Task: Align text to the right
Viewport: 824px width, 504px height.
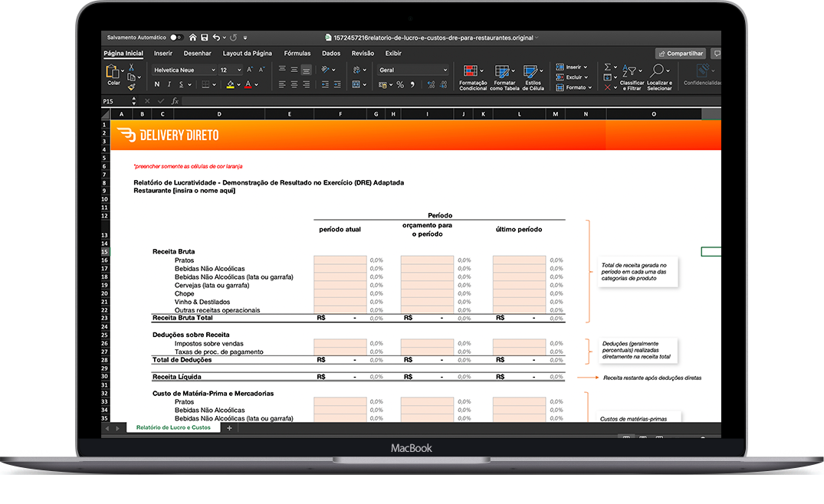Action: [307, 84]
